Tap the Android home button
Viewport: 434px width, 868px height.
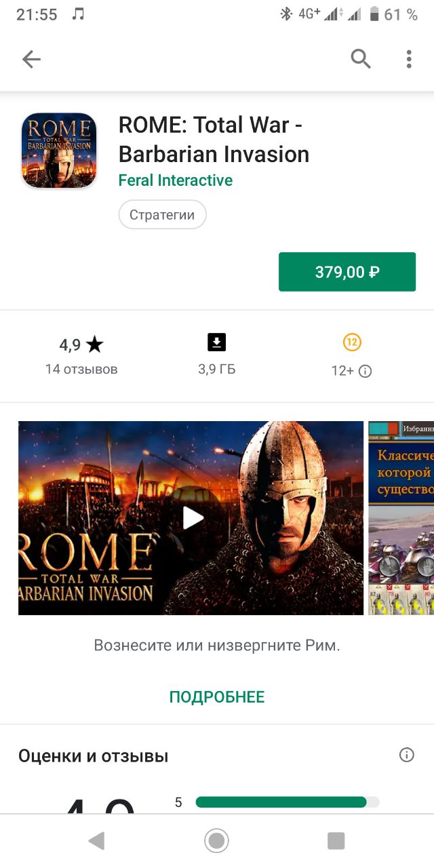pos(217,841)
